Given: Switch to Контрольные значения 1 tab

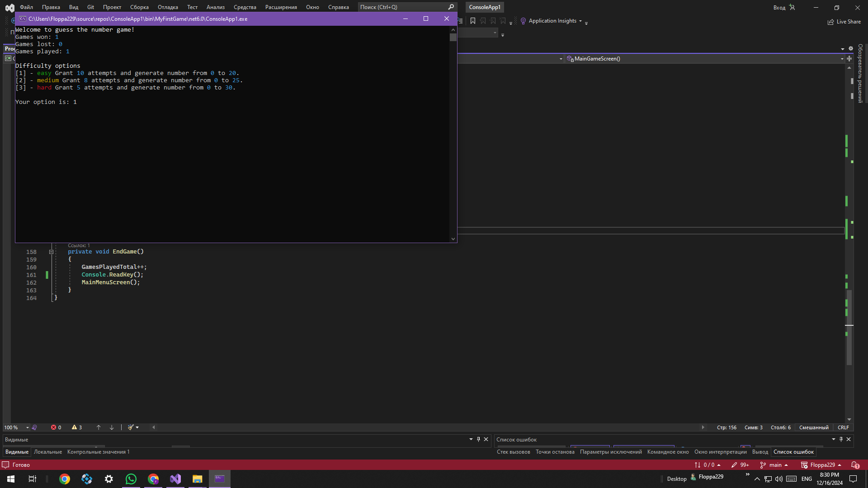Looking at the screenshot, I should [x=98, y=452].
